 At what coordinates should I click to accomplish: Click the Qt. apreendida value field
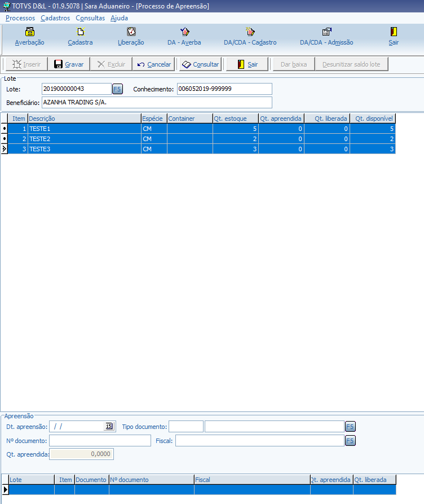click(x=81, y=454)
